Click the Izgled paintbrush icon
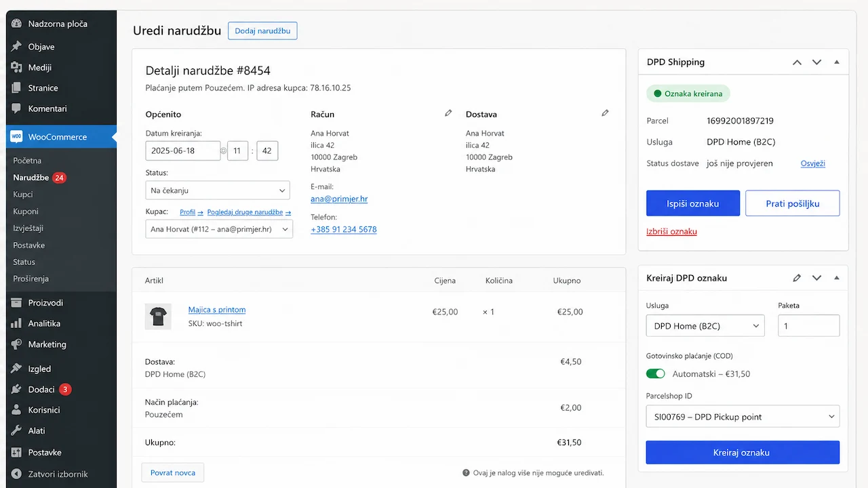Screen dimensions: 868x488 [17, 369]
